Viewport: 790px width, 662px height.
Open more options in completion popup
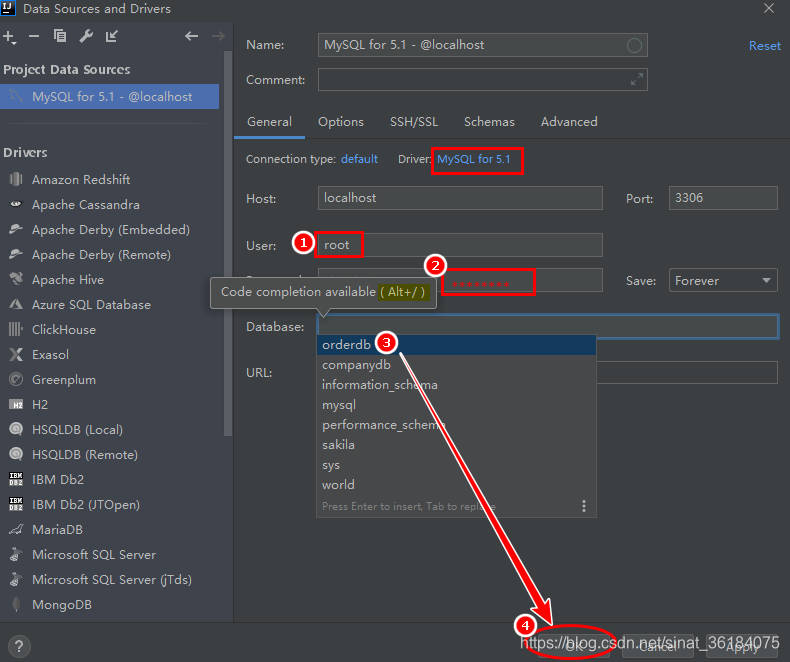coord(583,506)
